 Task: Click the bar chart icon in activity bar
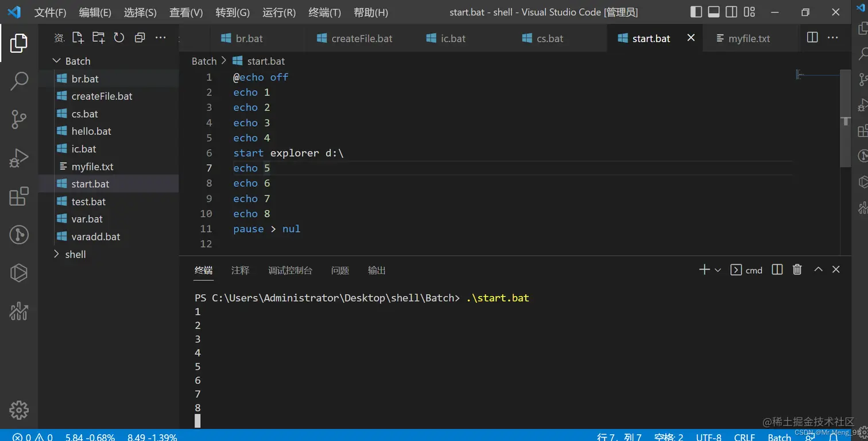[18, 311]
